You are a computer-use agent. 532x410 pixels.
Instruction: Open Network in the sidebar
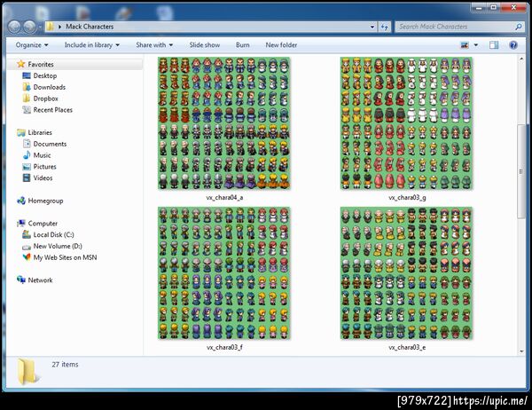[x=41, y=280]
